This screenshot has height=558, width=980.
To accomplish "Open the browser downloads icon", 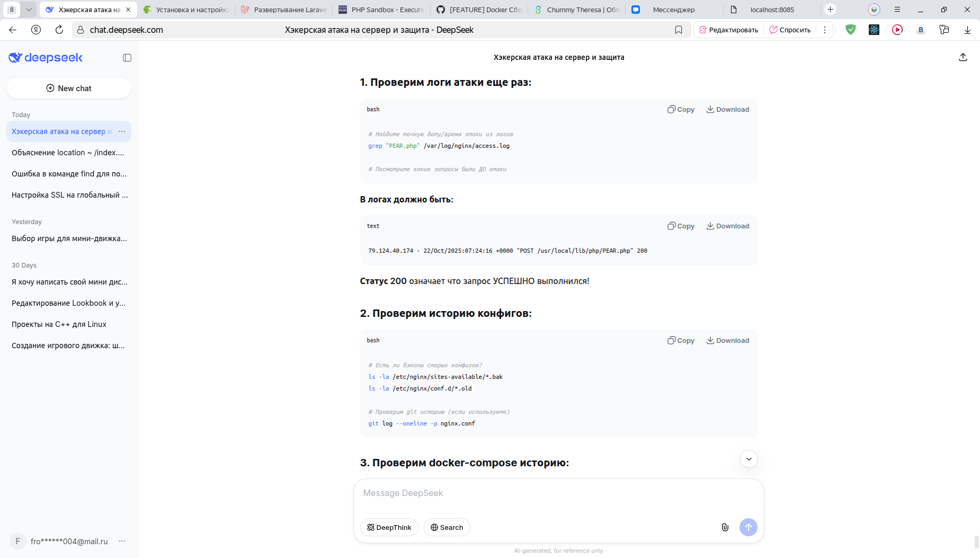I will 967,30.
